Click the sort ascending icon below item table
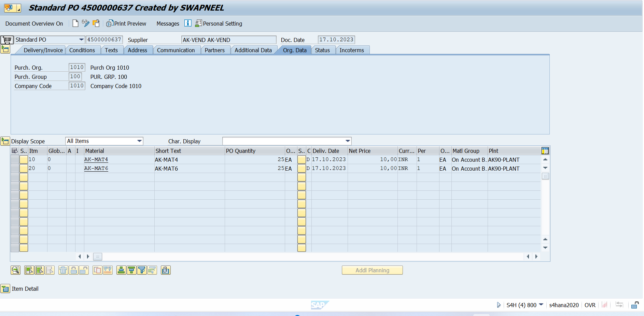 tap(121, 270)
